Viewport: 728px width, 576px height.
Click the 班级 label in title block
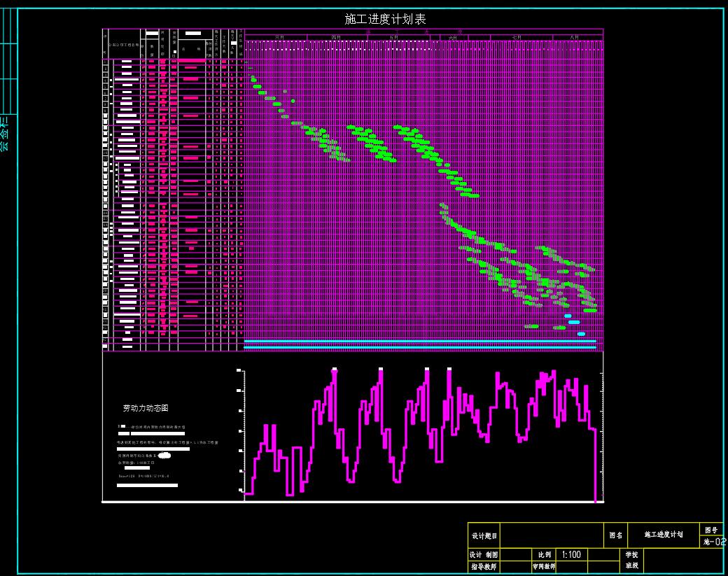click(x=631, y=566)
